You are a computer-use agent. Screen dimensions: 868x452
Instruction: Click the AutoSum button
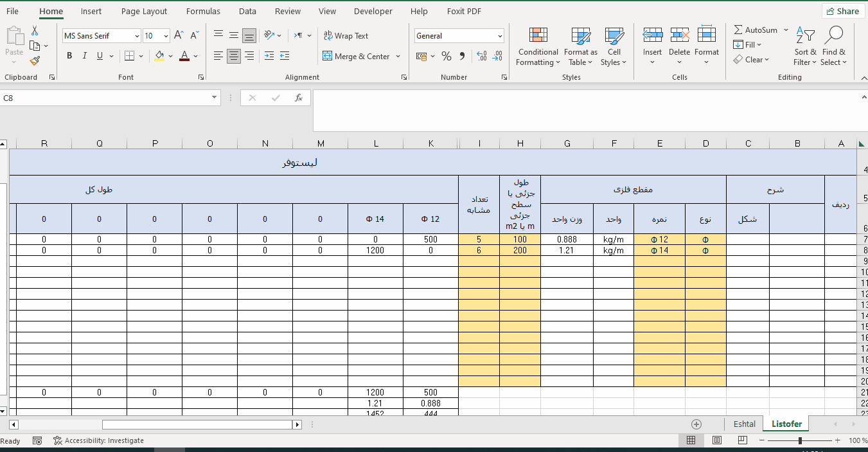[756, 30]
